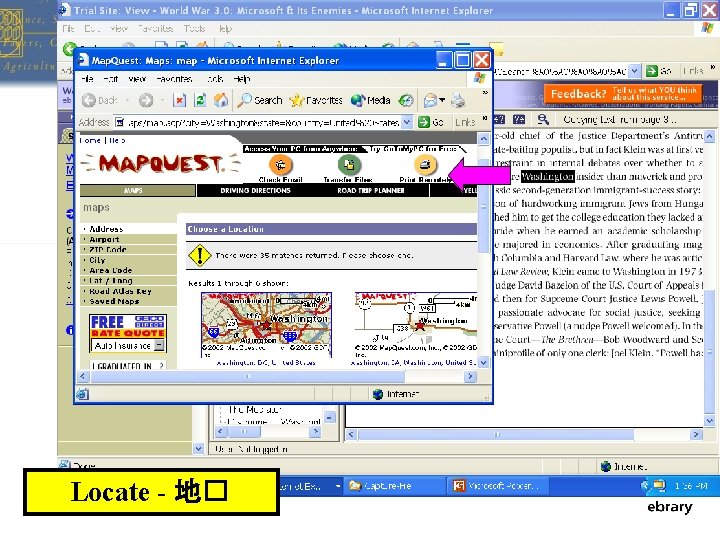Viewport: 720px width, 540px height.
Task: Click Mail icon in MapQuest toolbar
Action: coord(430,100)
